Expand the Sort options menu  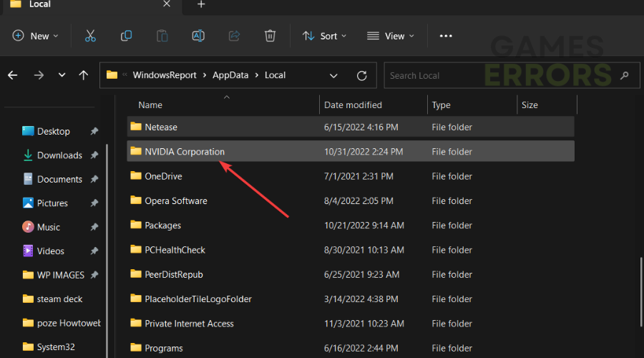point(324,36)
